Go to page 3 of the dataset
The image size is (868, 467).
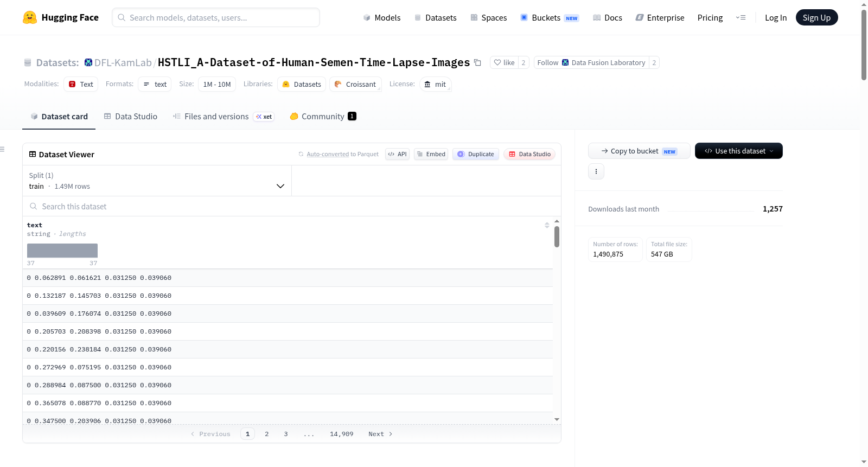(286, 434)
